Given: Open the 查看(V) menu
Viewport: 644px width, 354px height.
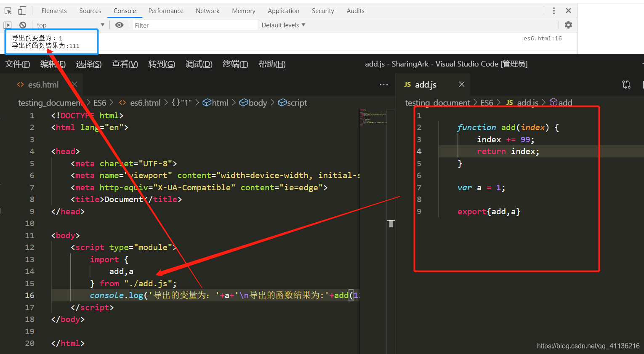Looking at the screenshot, I should [125, 64].
